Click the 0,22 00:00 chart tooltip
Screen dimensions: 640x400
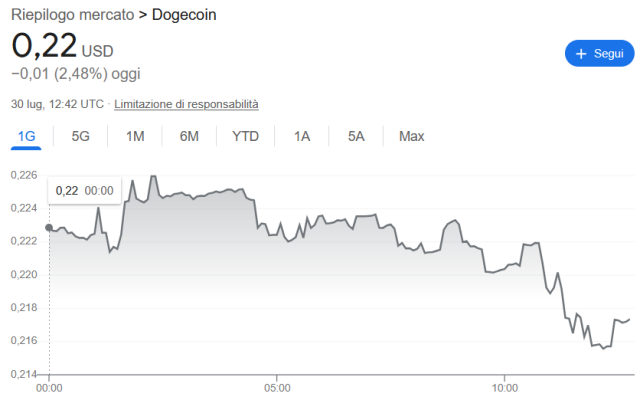pyautogui.click(x=84, y=191)
